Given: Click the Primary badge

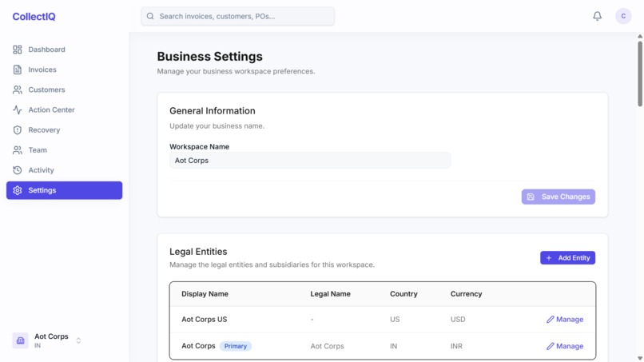Looking at the screenshot, I should coord(236,346).
